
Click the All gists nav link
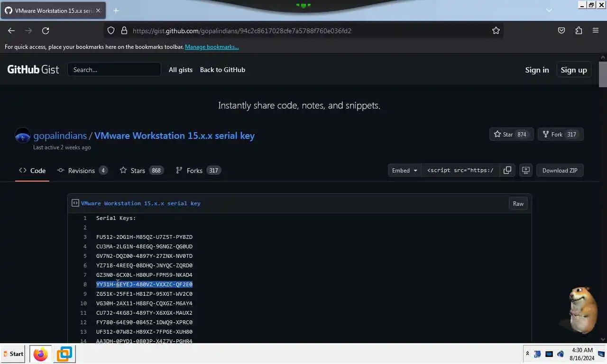tap(181, 70)
